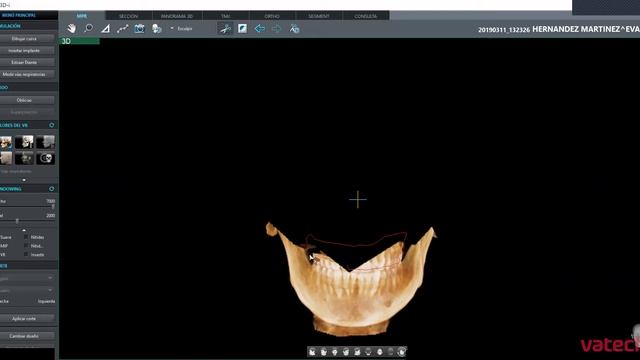This screenshot has height=360, width=640.
Task: Click sixth orientation icon in bottom bar
Action: click(x=368, y=352)
